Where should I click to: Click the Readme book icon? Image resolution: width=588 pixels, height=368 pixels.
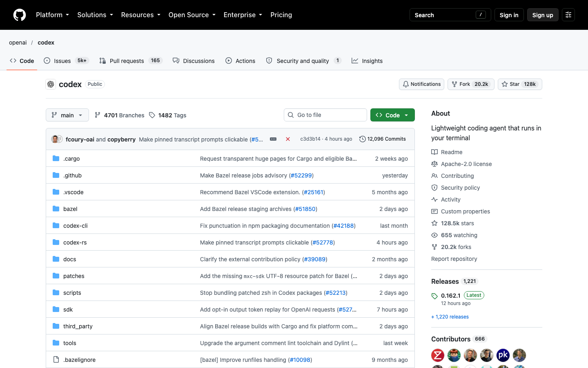pos(434,152)
